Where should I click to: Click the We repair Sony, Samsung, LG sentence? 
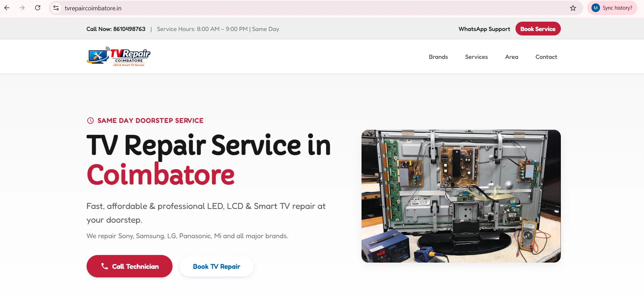tap(187, 236)
